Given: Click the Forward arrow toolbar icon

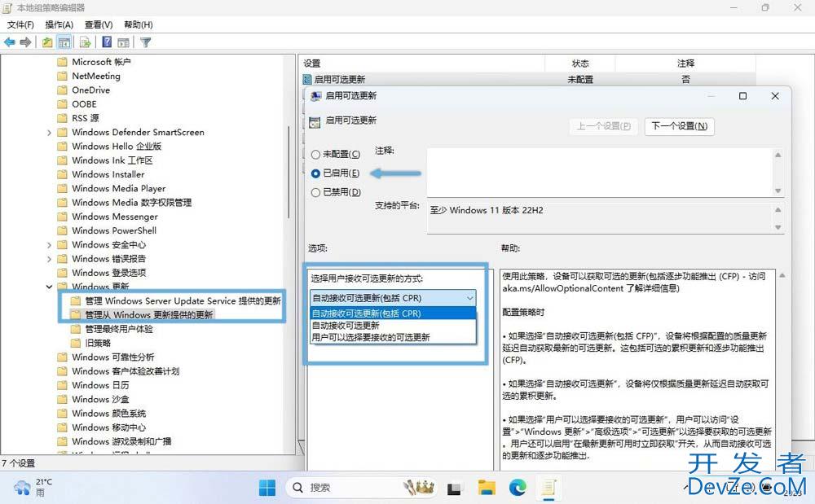Looking at the screenshot, I should [x=25, y=42].
